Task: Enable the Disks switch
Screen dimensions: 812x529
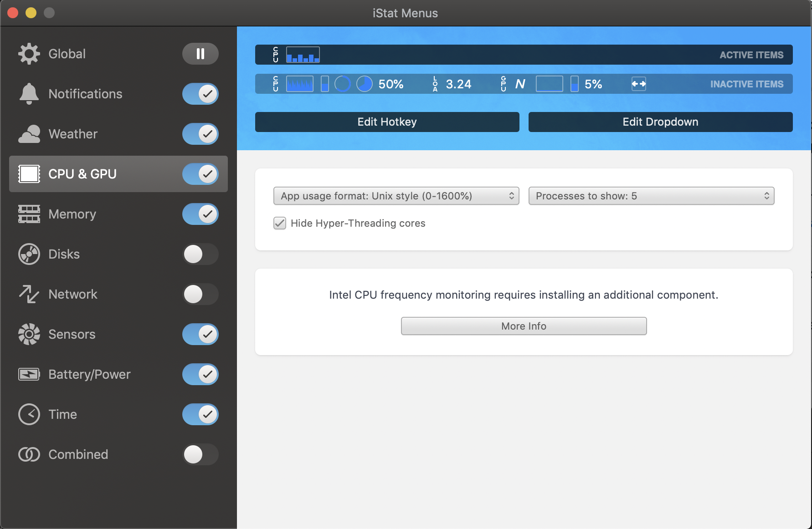Action: coord(200,254)
